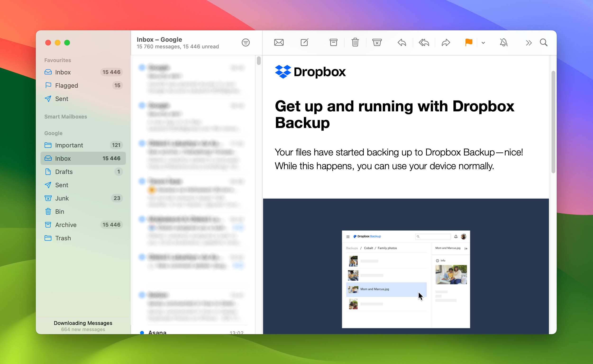
Task: Click the Dropbox Backup screenshot image
Action: 406,279
